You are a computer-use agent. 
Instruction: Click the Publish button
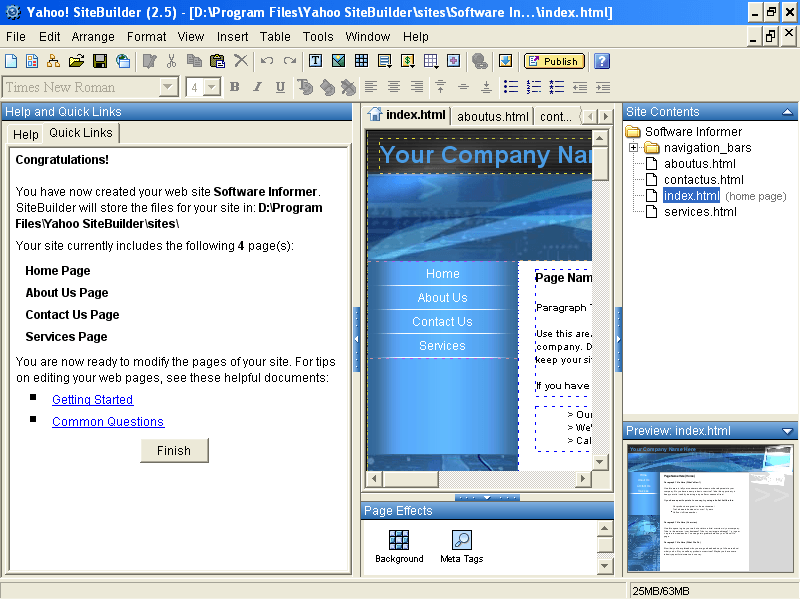pos(554,61)
